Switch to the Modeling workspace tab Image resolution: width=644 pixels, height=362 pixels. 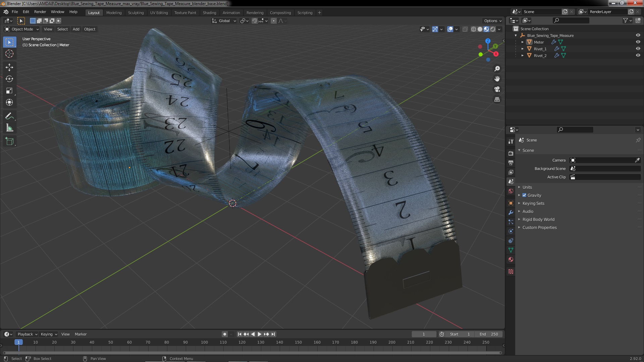pos(114,13)
